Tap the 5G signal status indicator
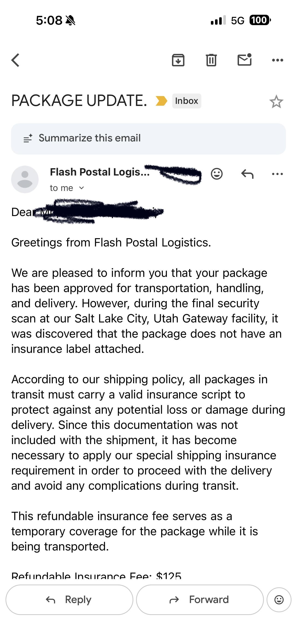The width and height of the screenshot is (297, 644). tap(237, 20)
